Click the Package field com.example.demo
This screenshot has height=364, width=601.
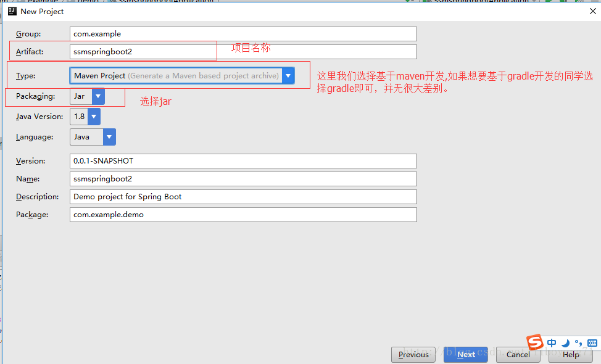pos(243,215)
